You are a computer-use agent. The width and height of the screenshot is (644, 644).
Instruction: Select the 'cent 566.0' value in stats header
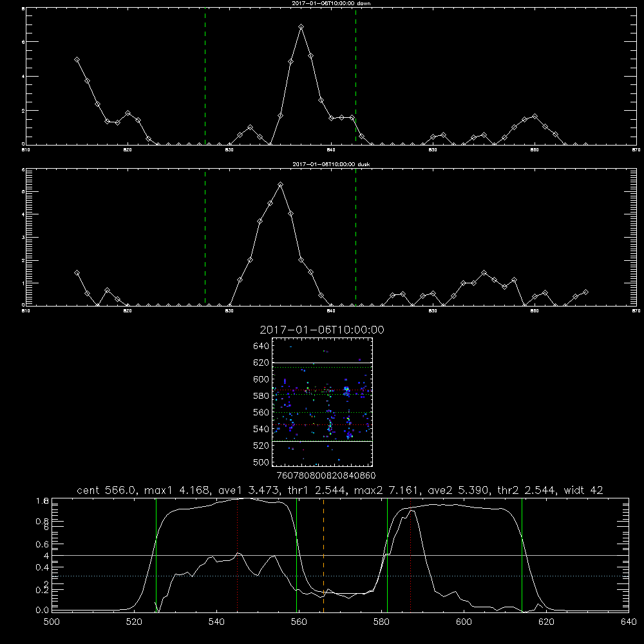(106, 490)
